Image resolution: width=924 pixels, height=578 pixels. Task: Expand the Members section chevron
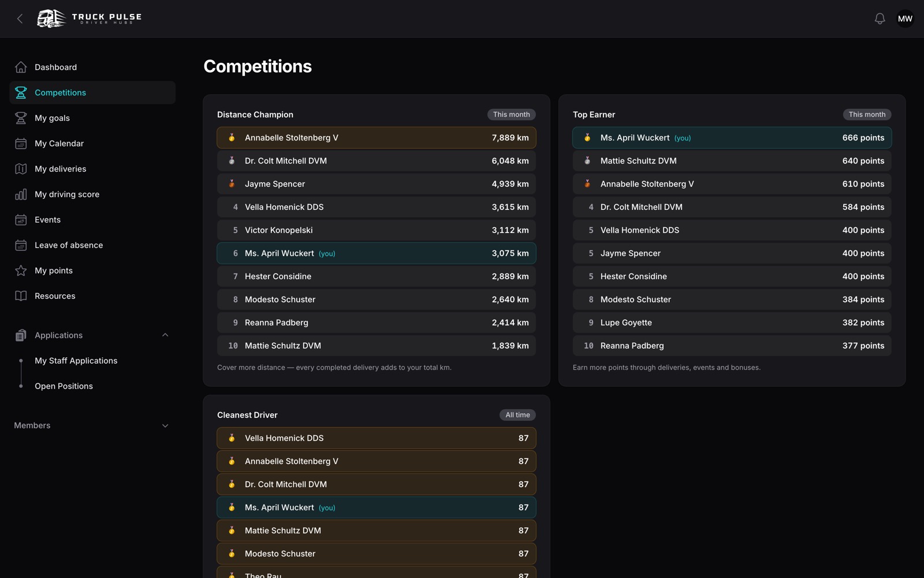point(165,426)
